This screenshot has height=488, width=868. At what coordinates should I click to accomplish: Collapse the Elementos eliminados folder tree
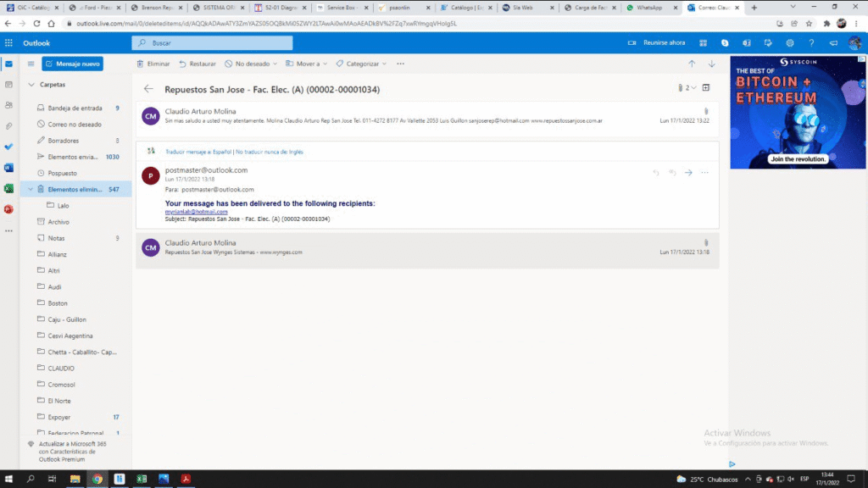[30, 190]
